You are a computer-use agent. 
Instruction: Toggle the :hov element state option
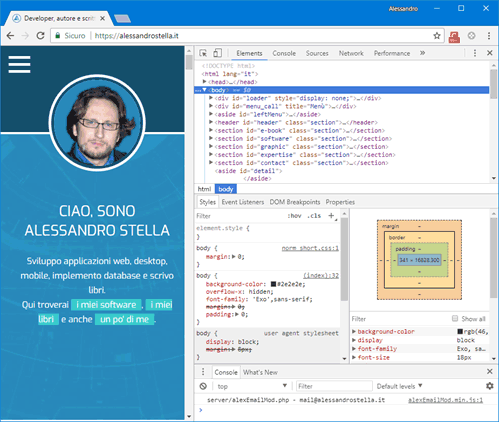pyautogui.click(x=294, y=216)
